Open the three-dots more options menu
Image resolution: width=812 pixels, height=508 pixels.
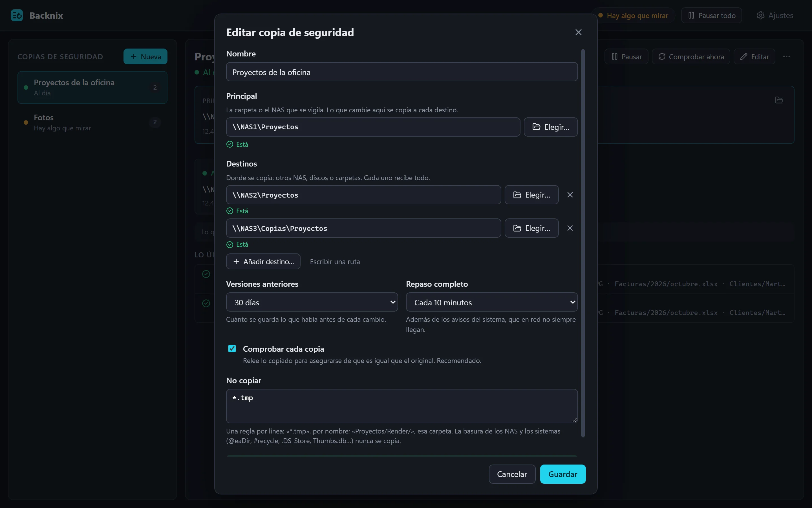tap(786, 56)
